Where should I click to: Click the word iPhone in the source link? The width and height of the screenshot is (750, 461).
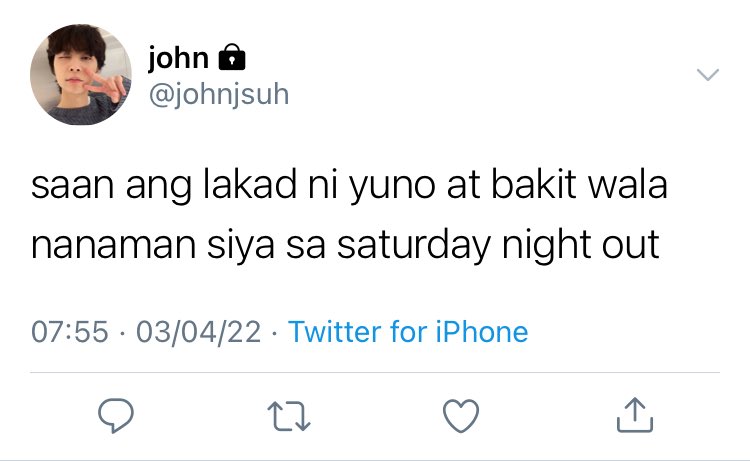[482, 331]
